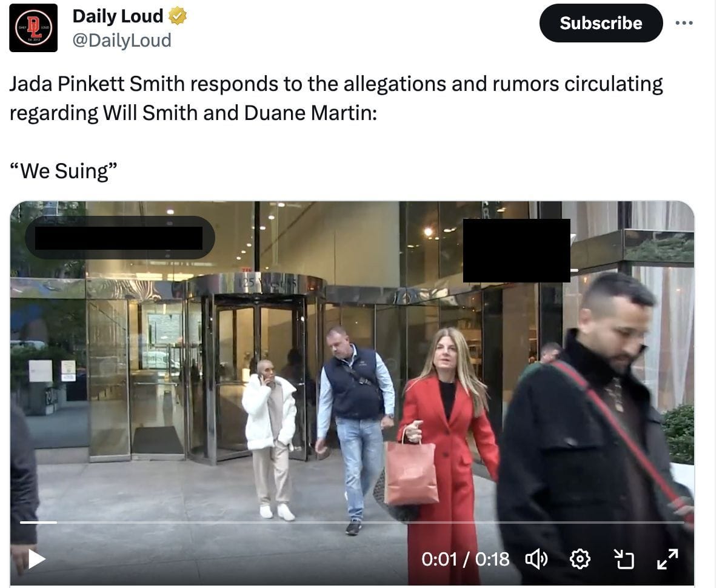The image size is (725, 588).
Task: Open the three-dot more options menu
Action: [684, 22]
